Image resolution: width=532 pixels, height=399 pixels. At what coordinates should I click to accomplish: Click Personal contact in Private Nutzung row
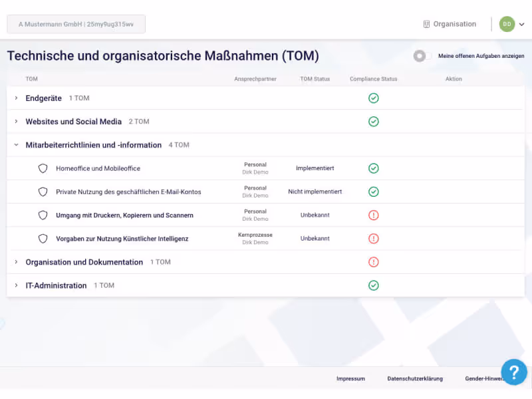click(255, 192)
